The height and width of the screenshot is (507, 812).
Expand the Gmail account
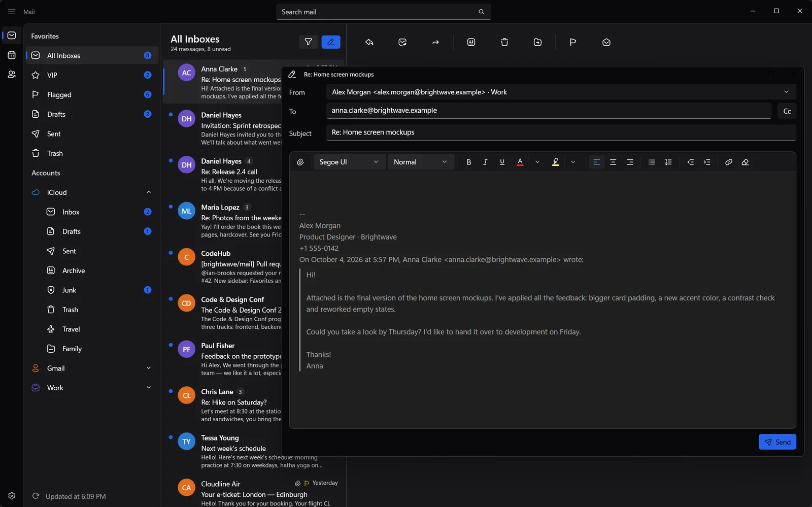tap(149, 368)
